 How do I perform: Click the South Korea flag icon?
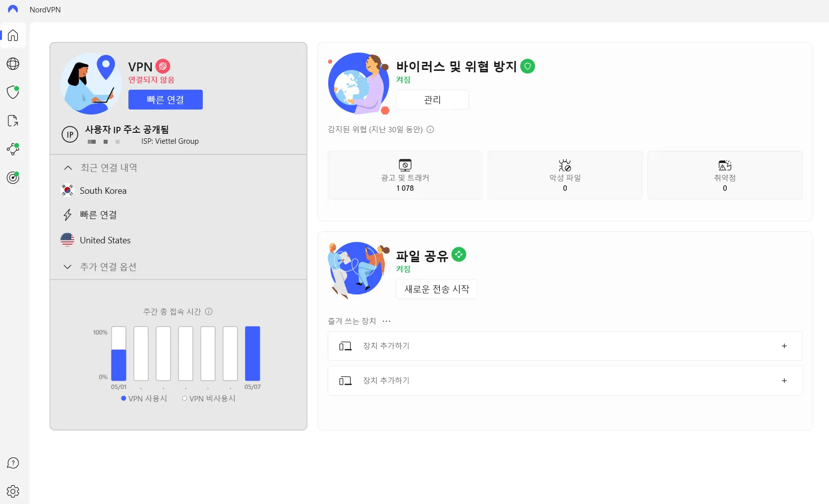pyautogui.click(x=67, y=190)
